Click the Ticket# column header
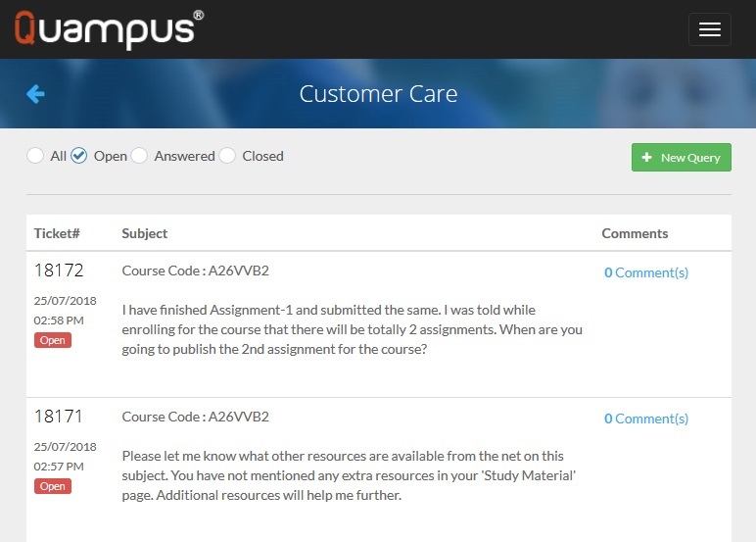 click(57, 233)
